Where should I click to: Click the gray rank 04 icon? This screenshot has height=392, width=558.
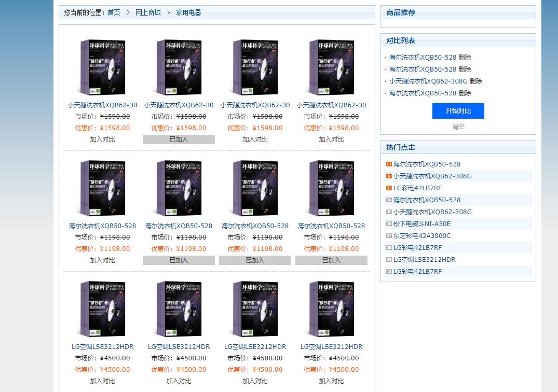click(389, 200)
